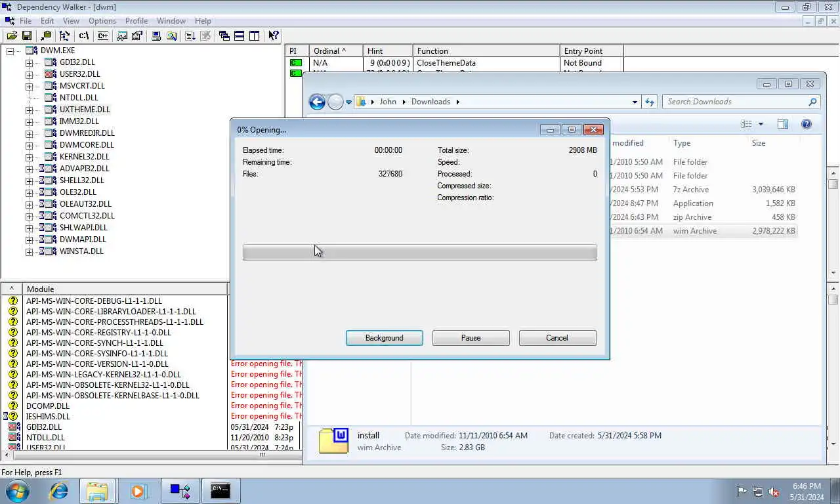Click the Open file toolbar icon
Image resolution: width=840 pixels, height=504 pixels.
pos(12,35)
